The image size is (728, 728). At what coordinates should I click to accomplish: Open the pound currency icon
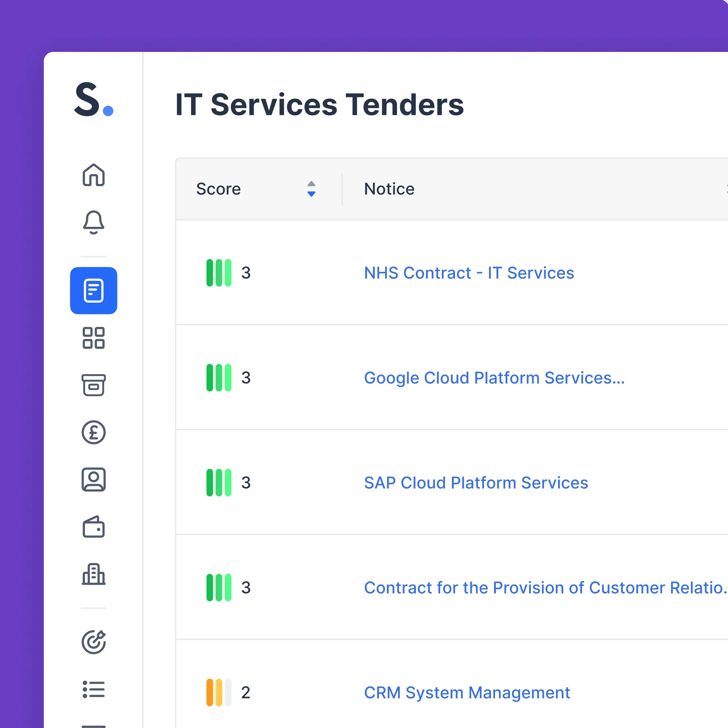[93, 432]
